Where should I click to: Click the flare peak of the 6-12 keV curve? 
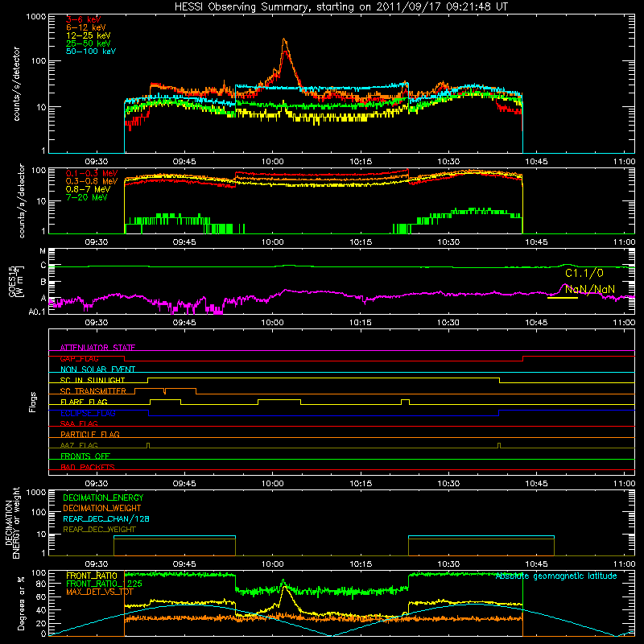(284, 39)
